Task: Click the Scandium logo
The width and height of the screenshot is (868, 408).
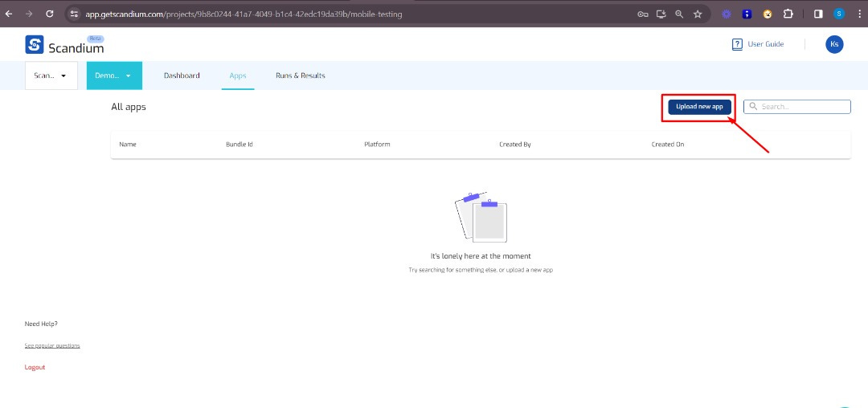Action: (x=64, y=45)
